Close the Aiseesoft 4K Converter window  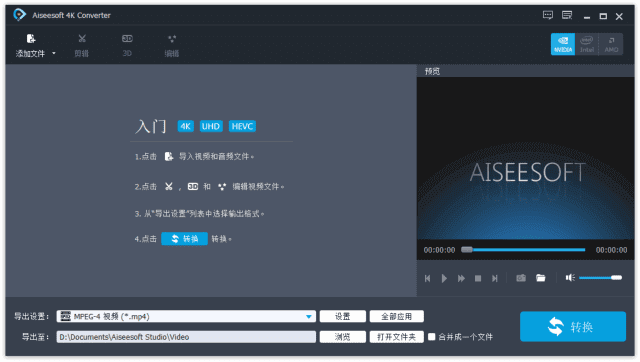[619, 16]
